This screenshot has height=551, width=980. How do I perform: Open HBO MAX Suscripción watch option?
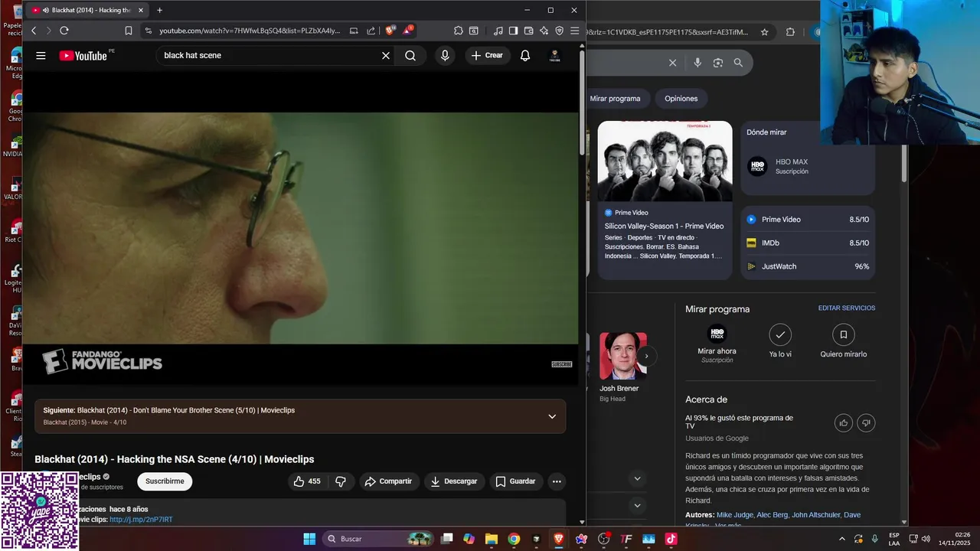pyautogui.click(x=807, y=167)
